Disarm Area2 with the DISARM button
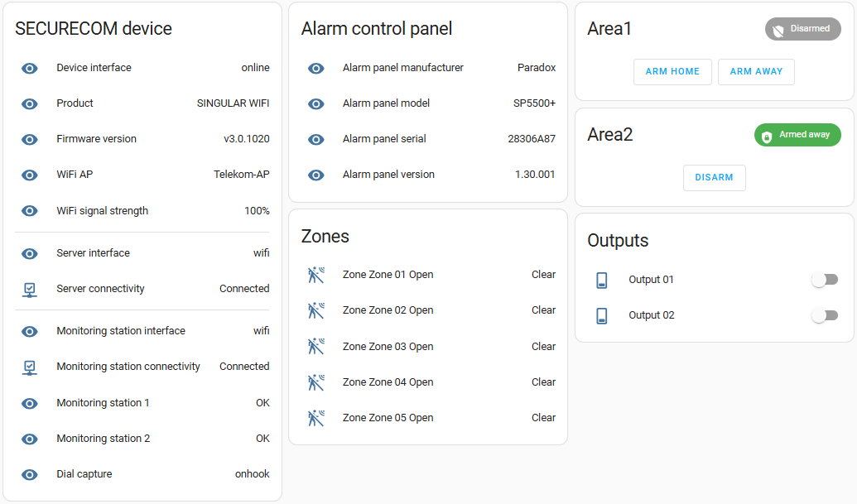857x504 pixels. point(714,178)
